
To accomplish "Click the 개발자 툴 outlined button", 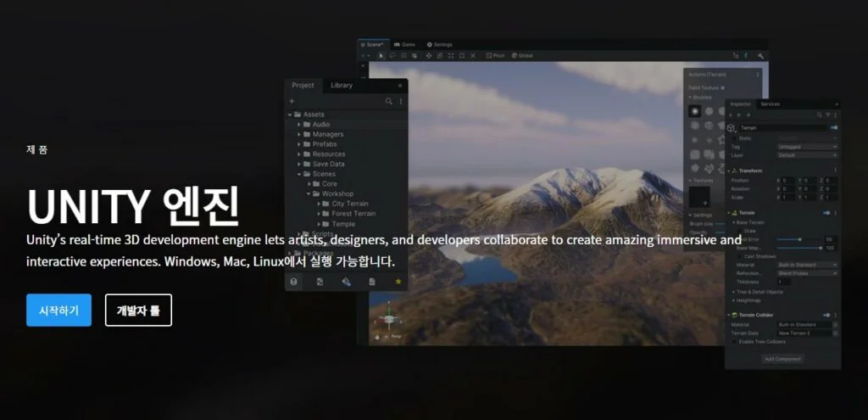I will coord(138,311).
